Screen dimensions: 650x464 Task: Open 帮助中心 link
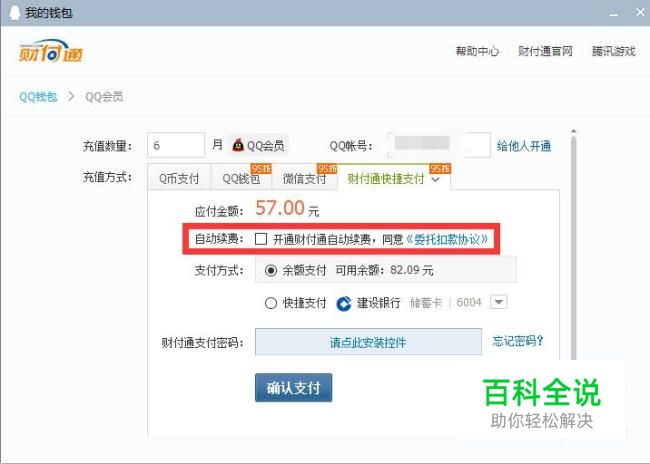tap(477, 51)
